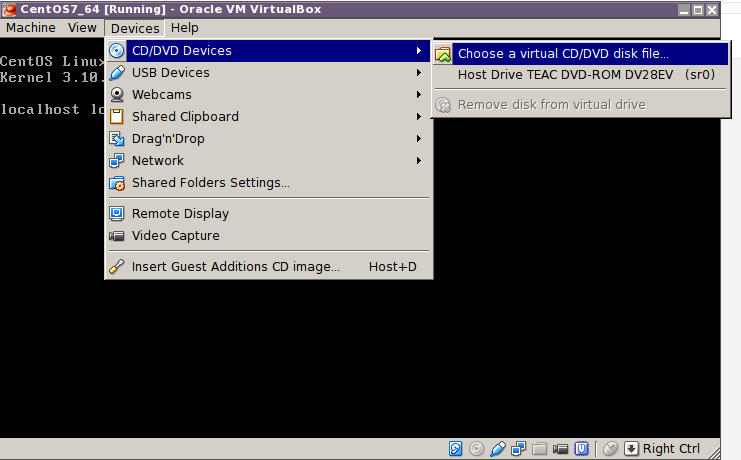741x460 pixels.
Task: Click the Right Ctrl host key label
Action: pos(672,449)
